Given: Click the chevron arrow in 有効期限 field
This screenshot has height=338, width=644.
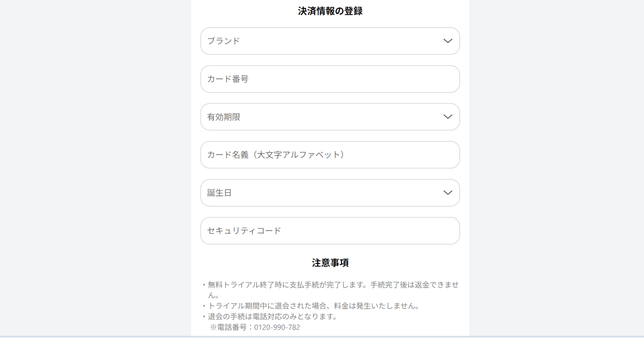Looking at the screenshot, I should click(x=447, y=117).
